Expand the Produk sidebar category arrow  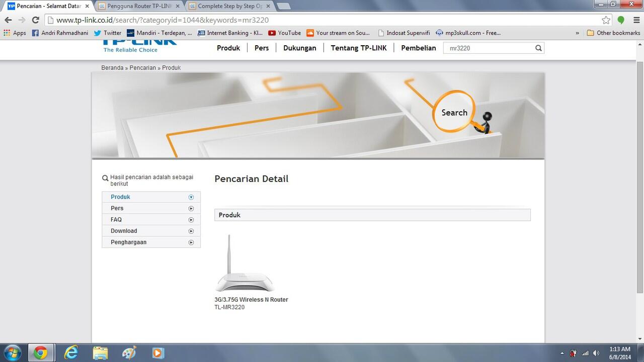[x=191, y=197]
